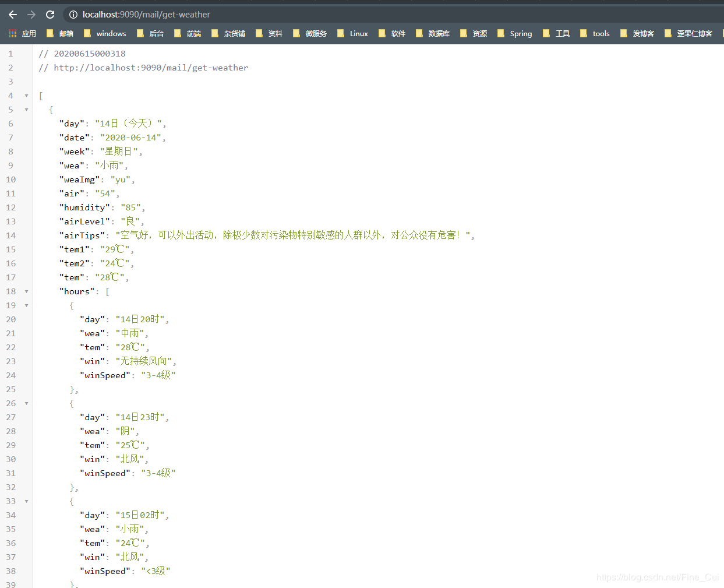Select the "中雨" wea value on line 21
This screenshot has width=724, height=588.
[x=130, y=333]
